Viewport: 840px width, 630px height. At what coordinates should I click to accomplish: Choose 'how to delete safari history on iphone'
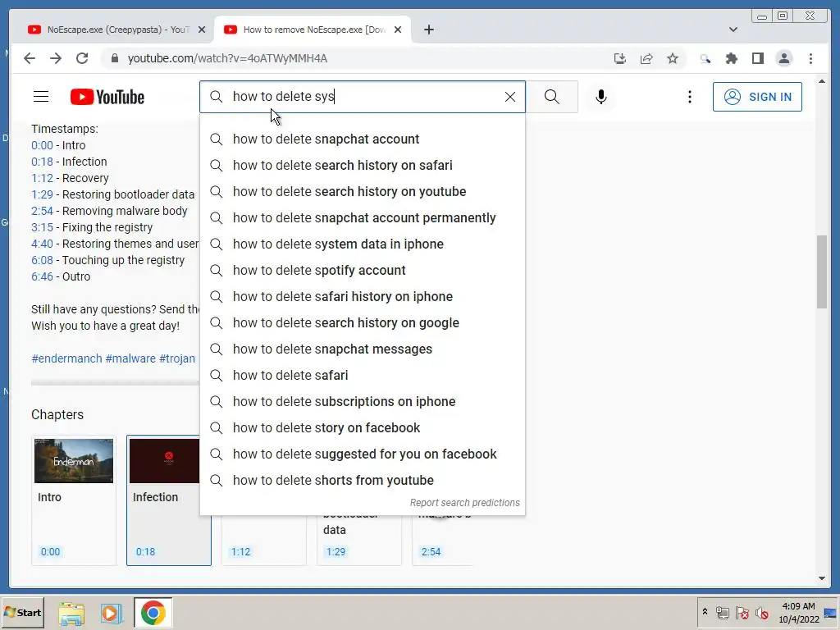tap(363, 297)
